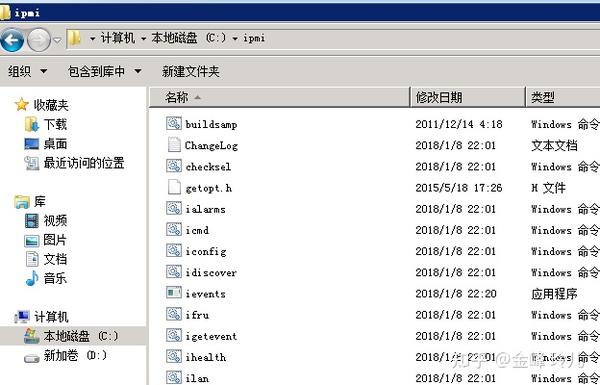Click the date 2015/5/18 17:26

459,188
